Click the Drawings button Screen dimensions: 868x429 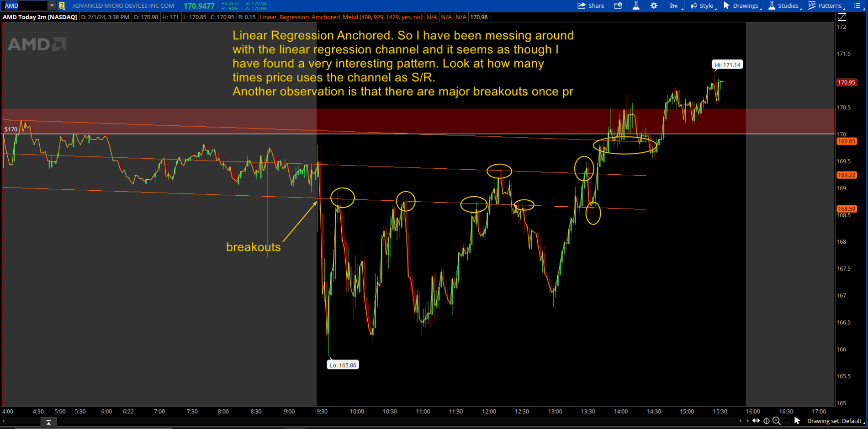[x=741, y=5]
